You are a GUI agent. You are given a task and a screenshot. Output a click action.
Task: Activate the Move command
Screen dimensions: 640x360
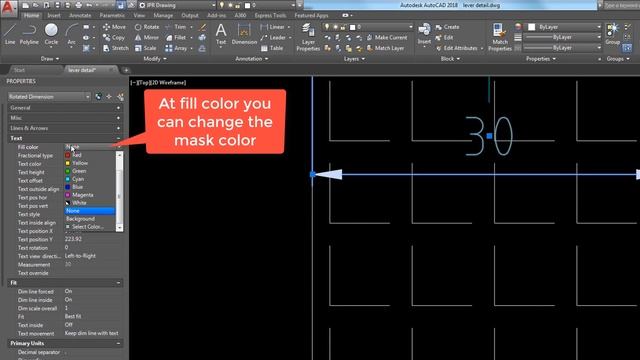pos(114,27)
